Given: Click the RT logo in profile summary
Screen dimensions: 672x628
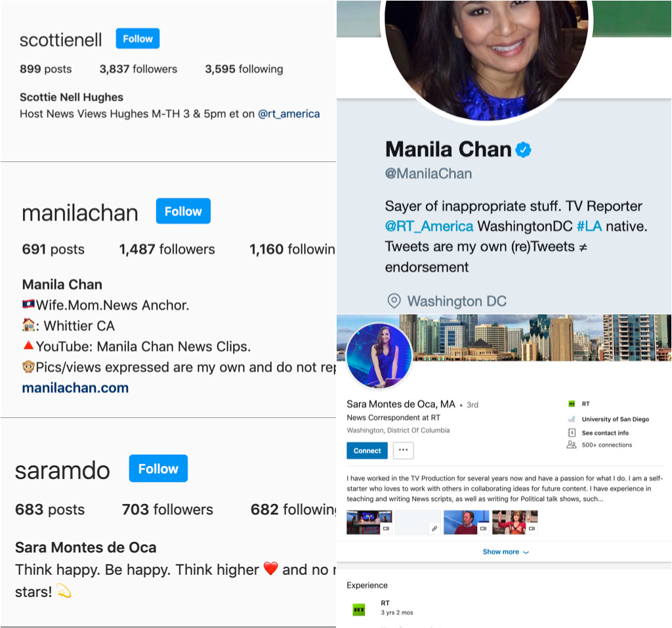Looking at the screenshot, I should click(572, 404).
